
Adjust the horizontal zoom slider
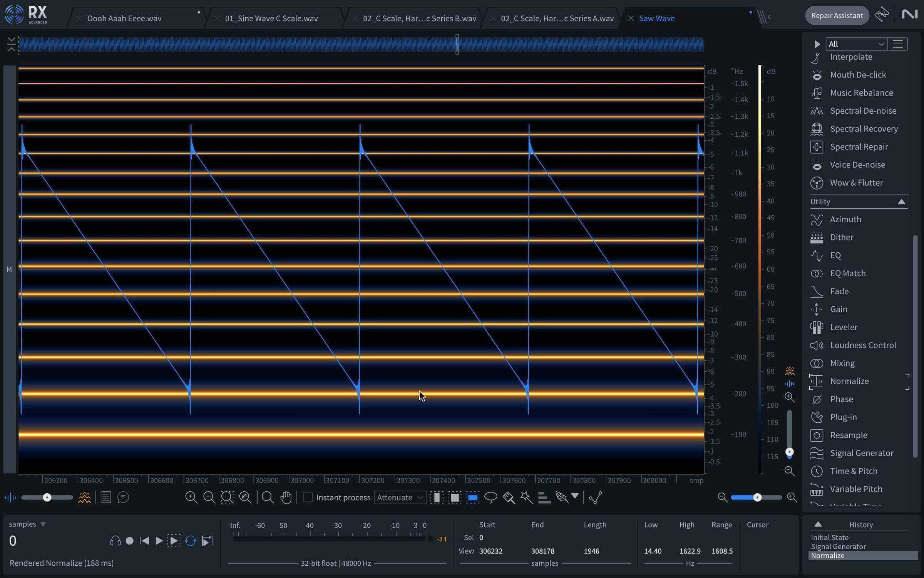(757, 497)
